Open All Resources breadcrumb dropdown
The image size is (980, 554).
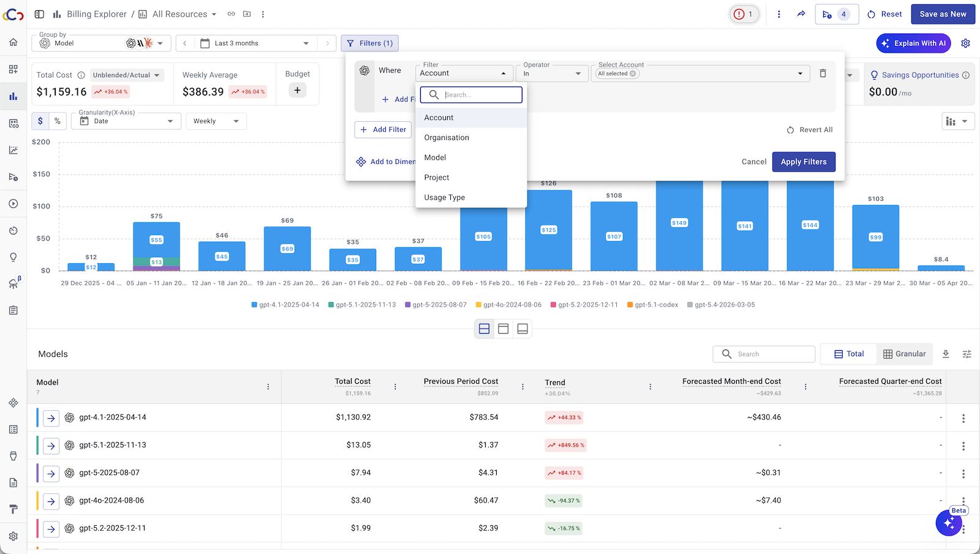178,14
